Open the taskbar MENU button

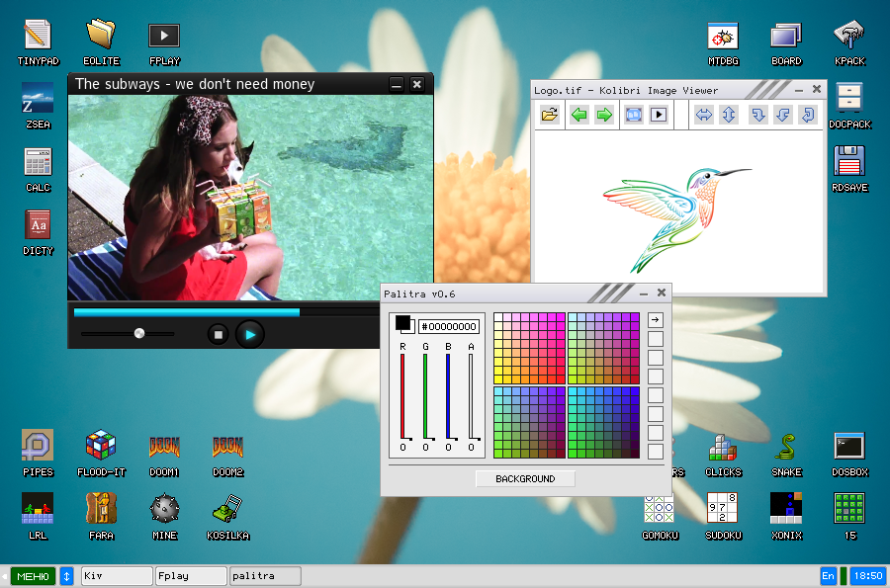[x=33, y=575]
